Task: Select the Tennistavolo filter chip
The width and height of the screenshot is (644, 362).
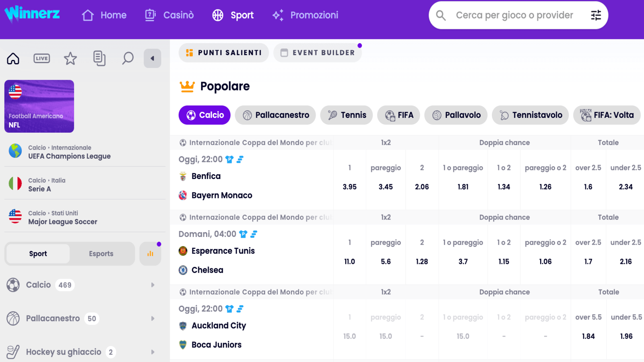Action: pos(530,115)
